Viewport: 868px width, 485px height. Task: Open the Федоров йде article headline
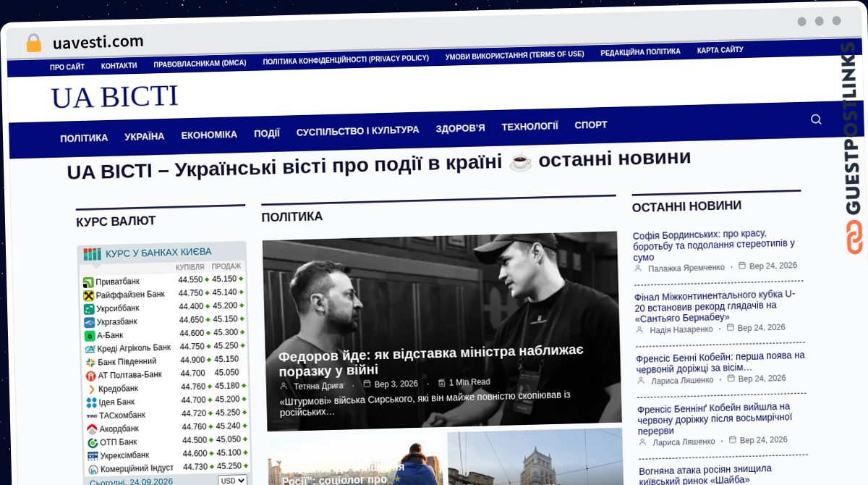pyautogui.click(x=431, y=360)
